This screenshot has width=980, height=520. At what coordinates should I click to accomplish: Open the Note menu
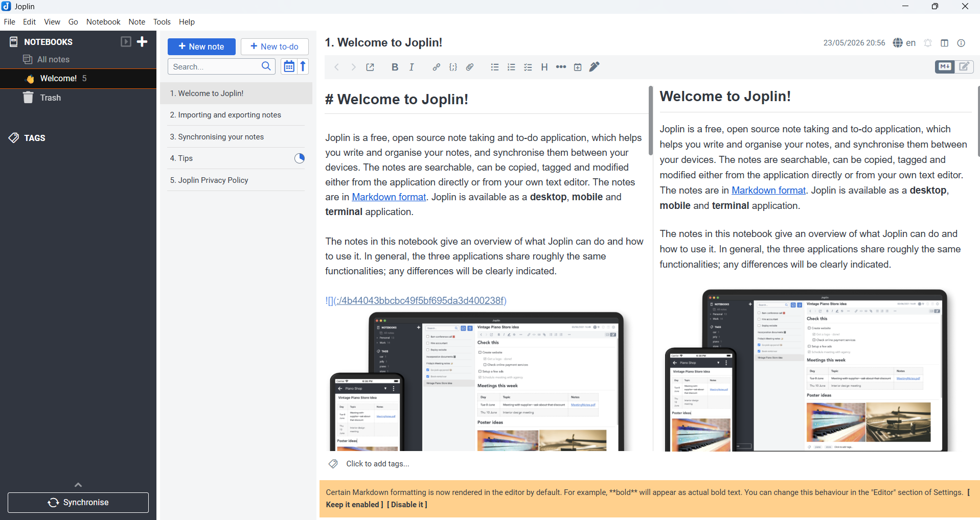(x=137, y=22)
